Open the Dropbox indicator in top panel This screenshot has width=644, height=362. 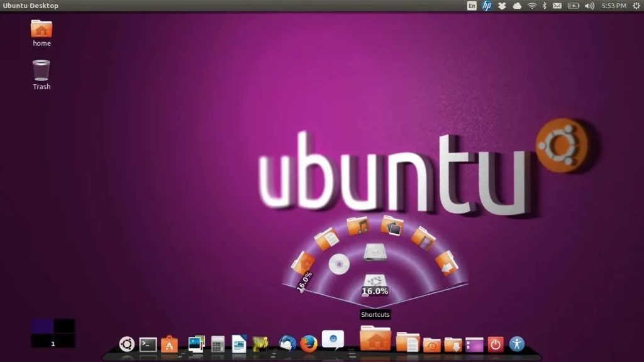(x=502, y=6)
